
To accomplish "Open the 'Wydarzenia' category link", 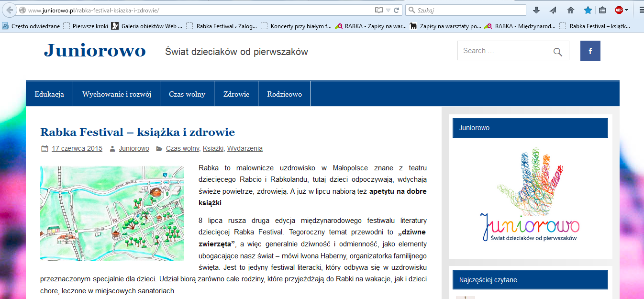I will pos(245,148).
